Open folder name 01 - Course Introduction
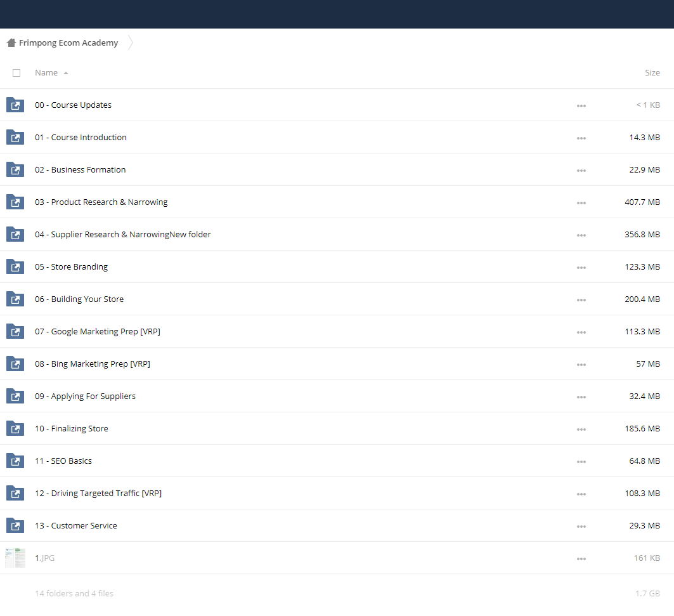 click(81, 137)
